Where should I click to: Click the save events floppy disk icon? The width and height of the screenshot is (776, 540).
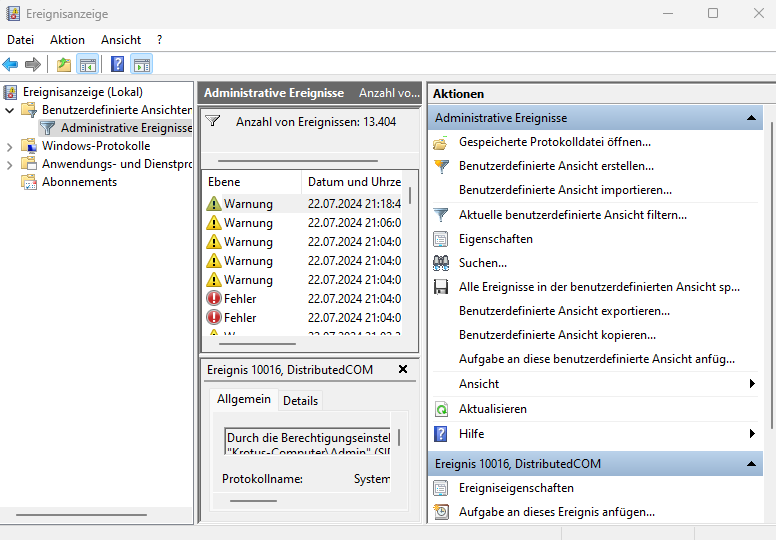(440, 287)
